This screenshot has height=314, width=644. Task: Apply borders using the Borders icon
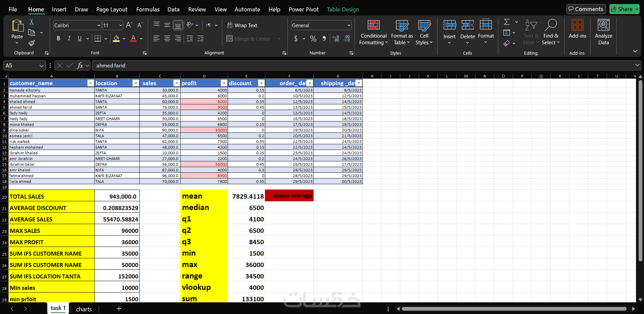click(98, 39)
